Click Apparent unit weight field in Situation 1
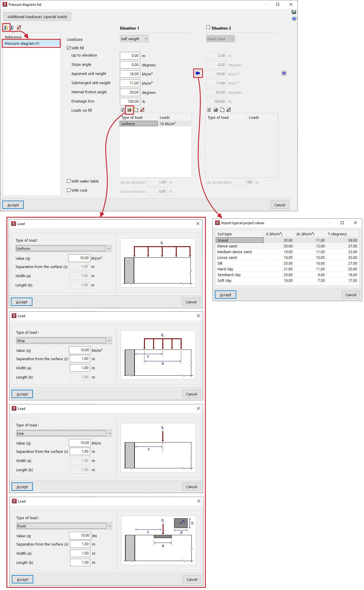The image size is (364, 590). [130, 74]
